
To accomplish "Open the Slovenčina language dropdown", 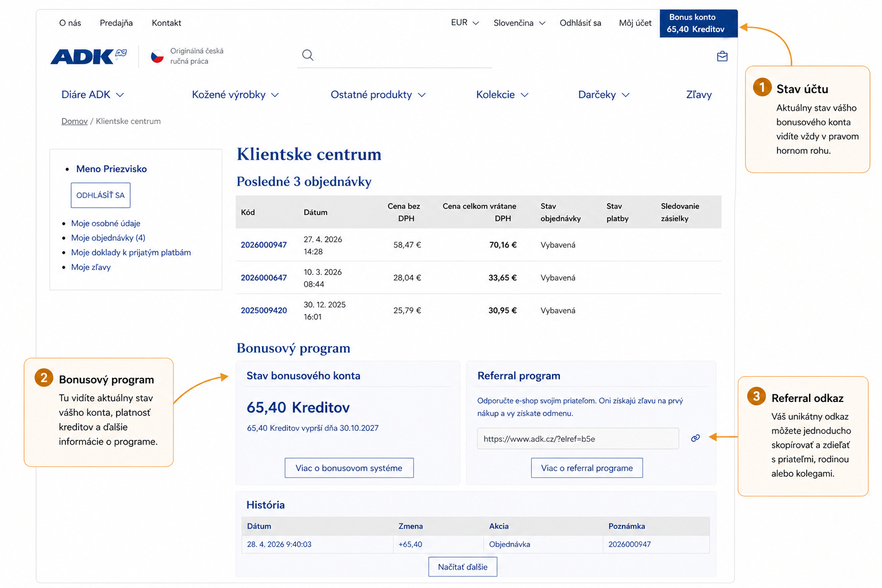I will pyautogui.click(x=519, y=23).
